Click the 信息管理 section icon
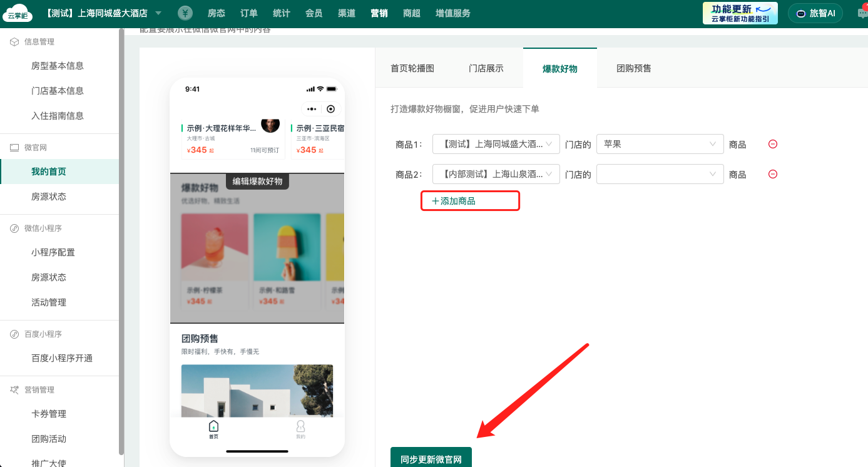The image size is (868, 467). 14,42
